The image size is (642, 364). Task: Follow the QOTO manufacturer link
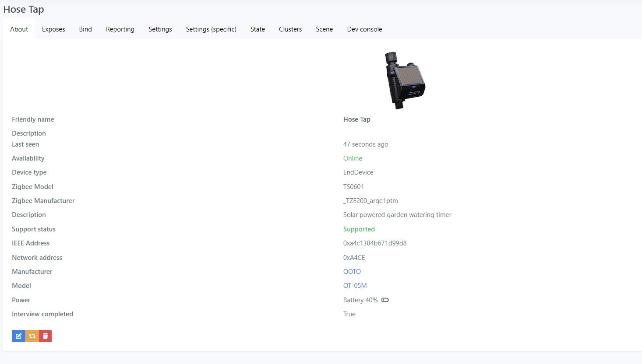[x=352, y=272]
